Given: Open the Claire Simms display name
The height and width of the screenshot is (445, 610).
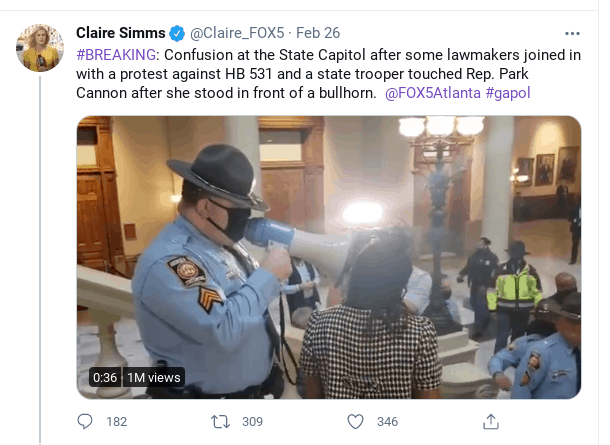Looking at the screenshot, I should (x=121, y=33).
